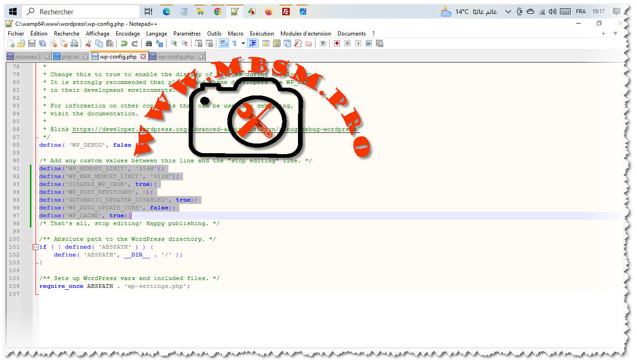This screenshot has height=364, width=637.
Task: Switch to the php.ini tab
Action: pos(70,57)
